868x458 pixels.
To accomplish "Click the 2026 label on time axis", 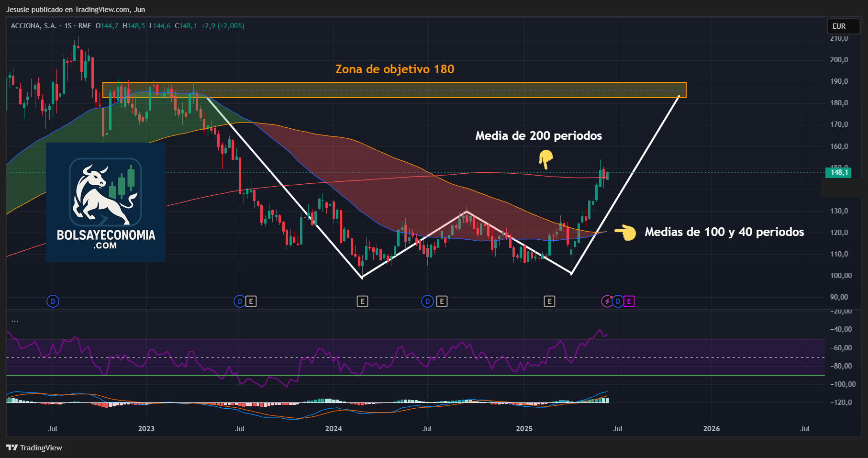I will (712, 429).
